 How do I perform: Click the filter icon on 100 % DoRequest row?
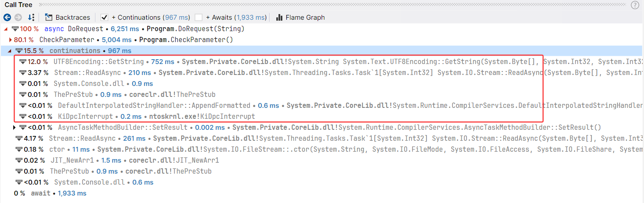(x=15, y=29)
